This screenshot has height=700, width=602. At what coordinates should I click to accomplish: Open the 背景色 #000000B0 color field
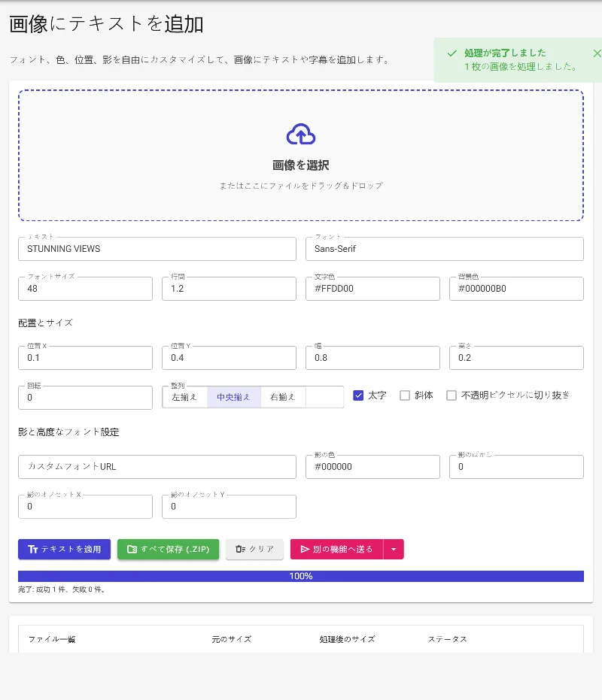pyautogui.click(x=516, y=289)
